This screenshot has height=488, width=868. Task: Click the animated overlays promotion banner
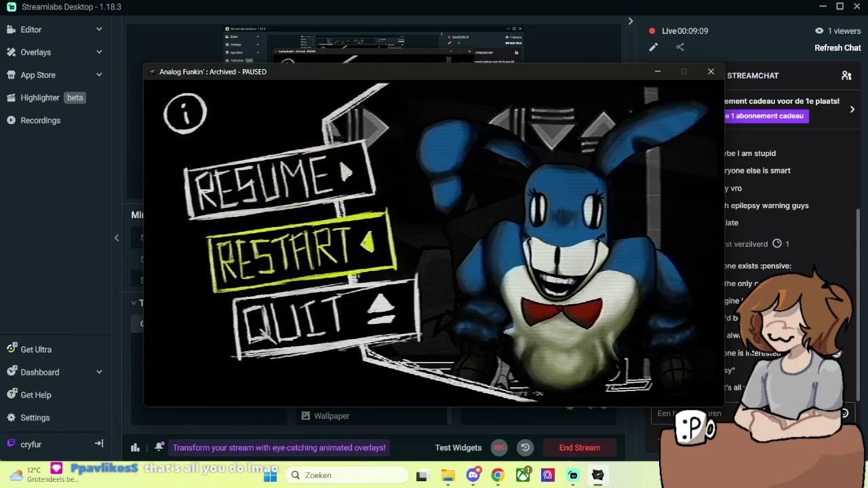[279, 447]
